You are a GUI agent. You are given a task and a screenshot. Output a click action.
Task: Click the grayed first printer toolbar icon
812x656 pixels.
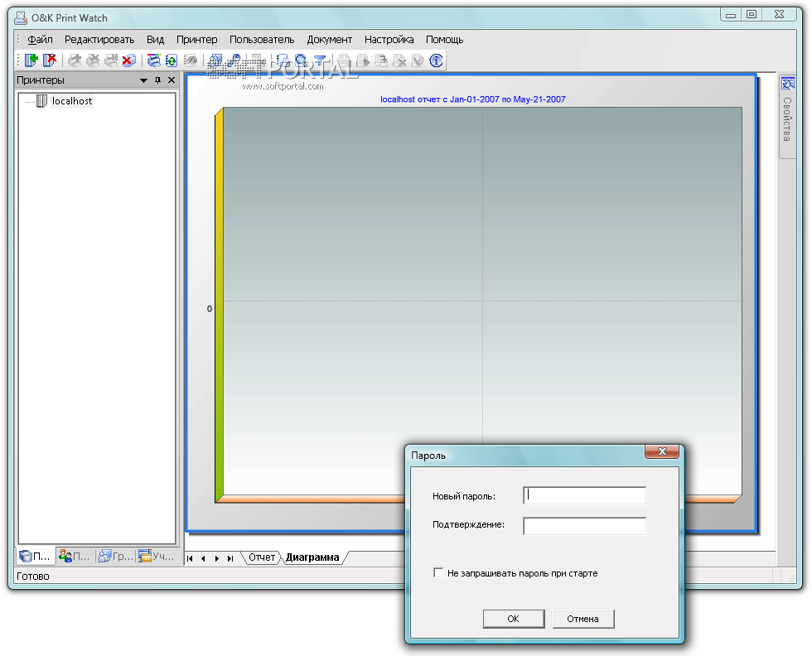(75, 60)
